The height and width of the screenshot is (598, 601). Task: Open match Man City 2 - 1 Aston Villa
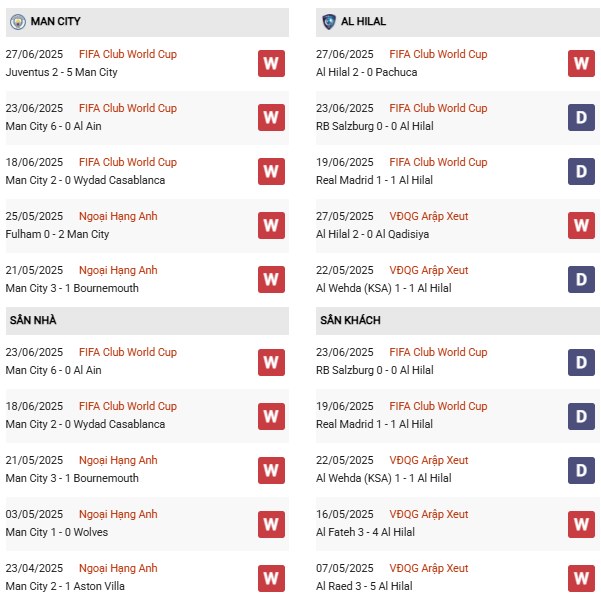coord(65,586)
